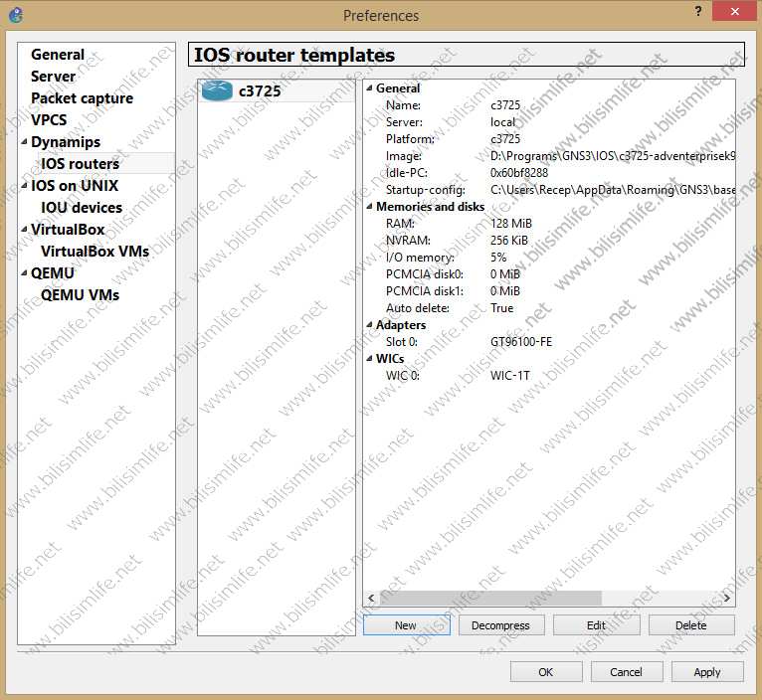Click the Decompress button
The height and width of the screenshot is (700, 762).
pyautogui.click(x=501, y=625)
